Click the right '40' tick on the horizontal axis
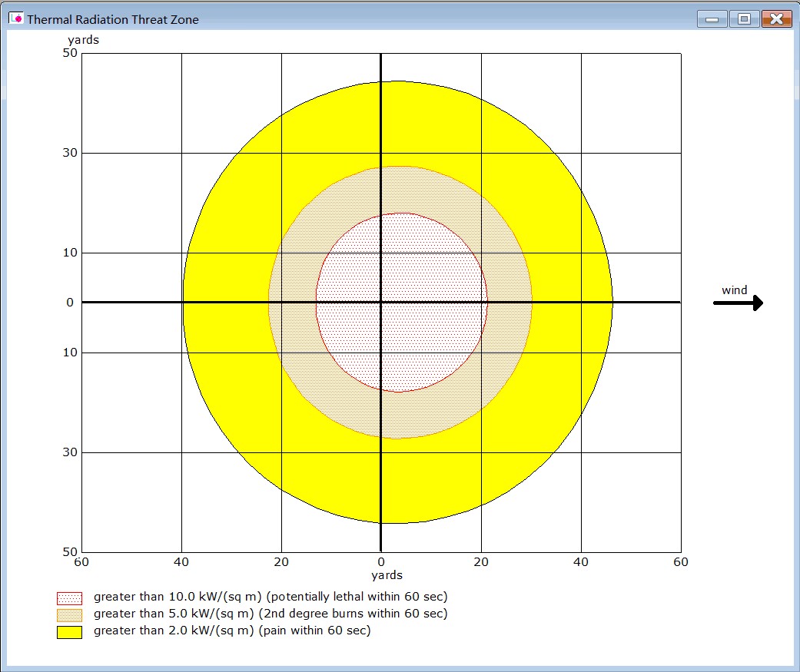 pos(581,562)
